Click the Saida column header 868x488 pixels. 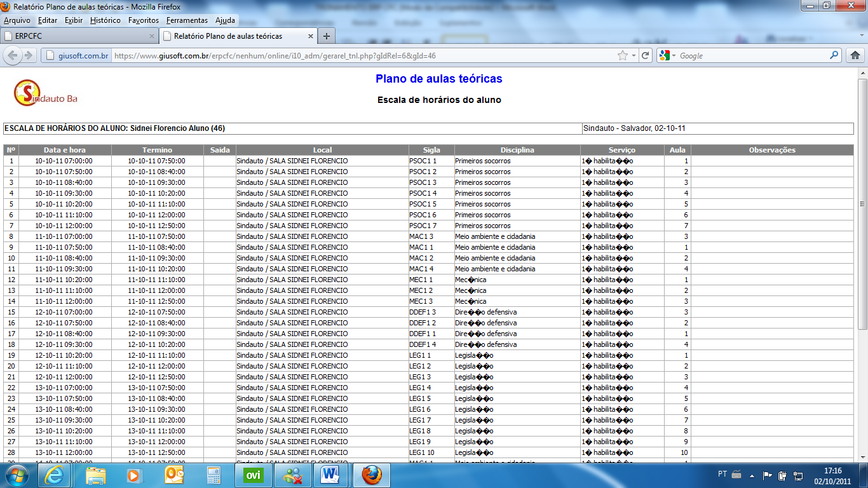[x=220, y=150]
